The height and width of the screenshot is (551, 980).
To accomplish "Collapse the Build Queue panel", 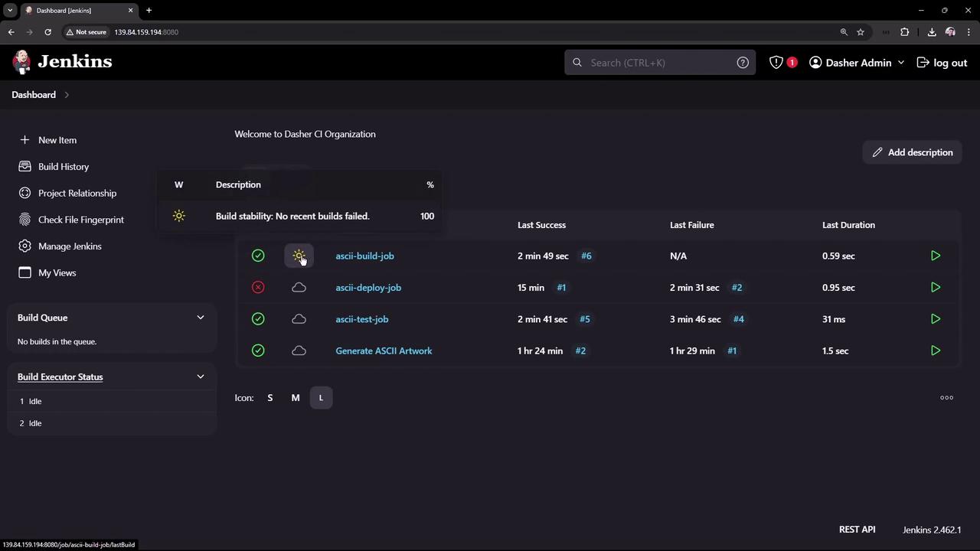I will (x=201, y=318).
